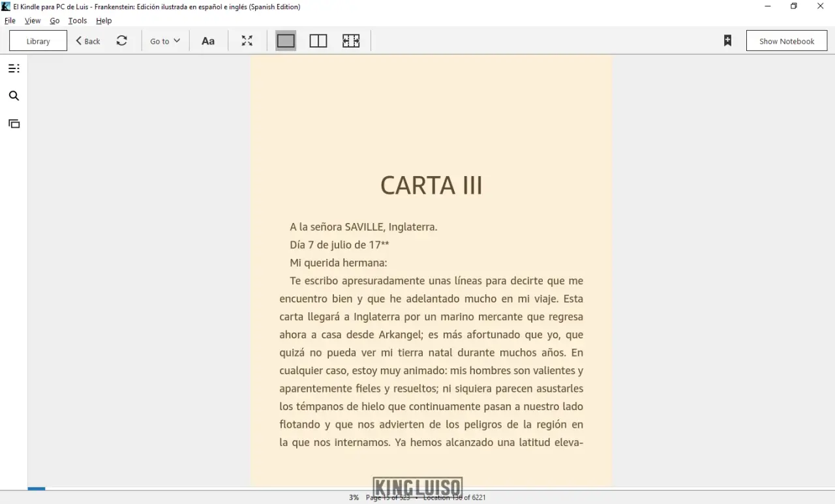The width and height of the screenshot is (835, 504).
Task: Open the Library button
Action: coord(38,40)
